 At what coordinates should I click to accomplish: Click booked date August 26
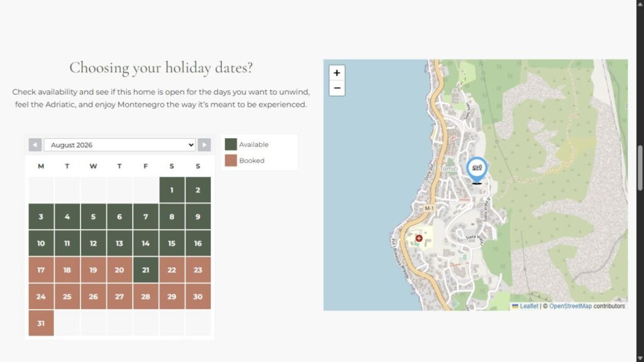pos(93,297)
